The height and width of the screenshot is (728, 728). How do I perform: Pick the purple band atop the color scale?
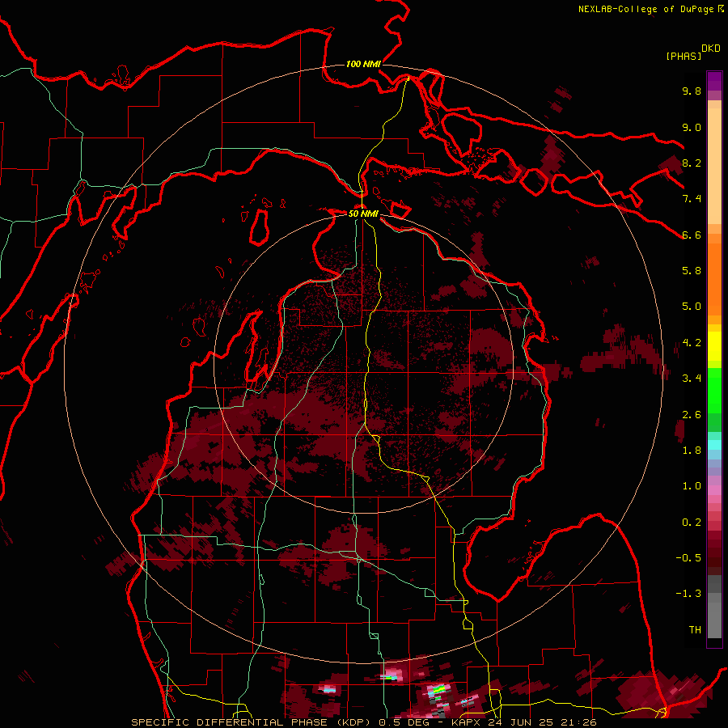tap(714, 81)
